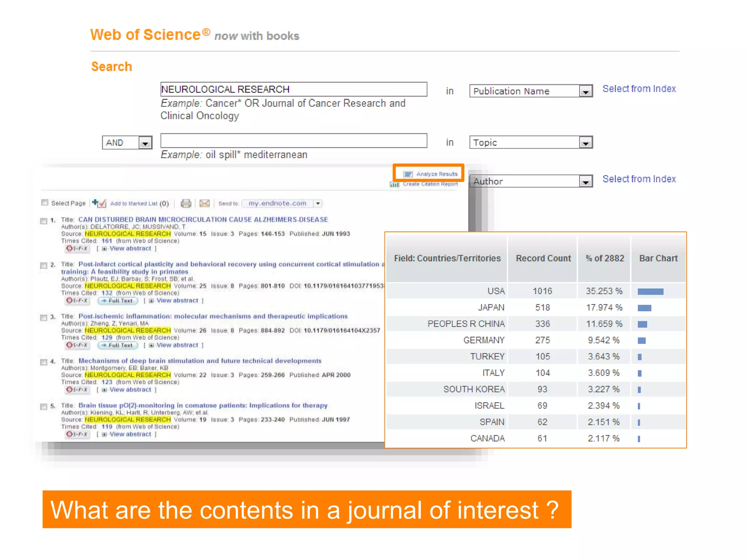Click the email envelope icon
Screen dimensions: 747x560
205,203
